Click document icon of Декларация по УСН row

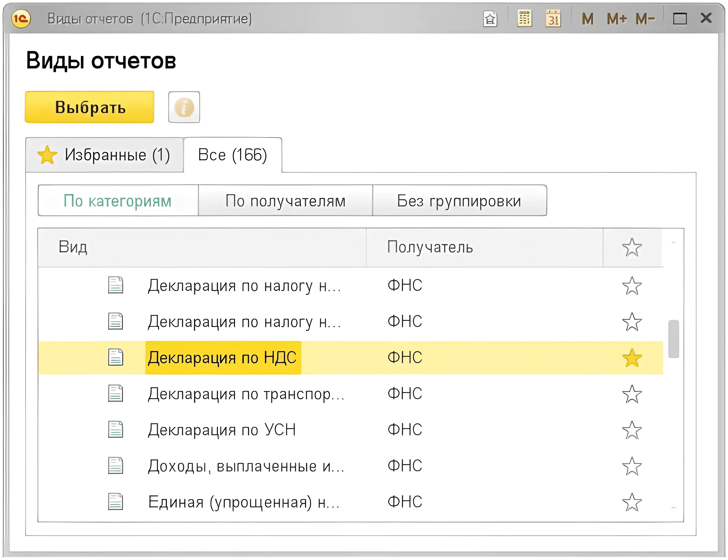tap(116, 430)
